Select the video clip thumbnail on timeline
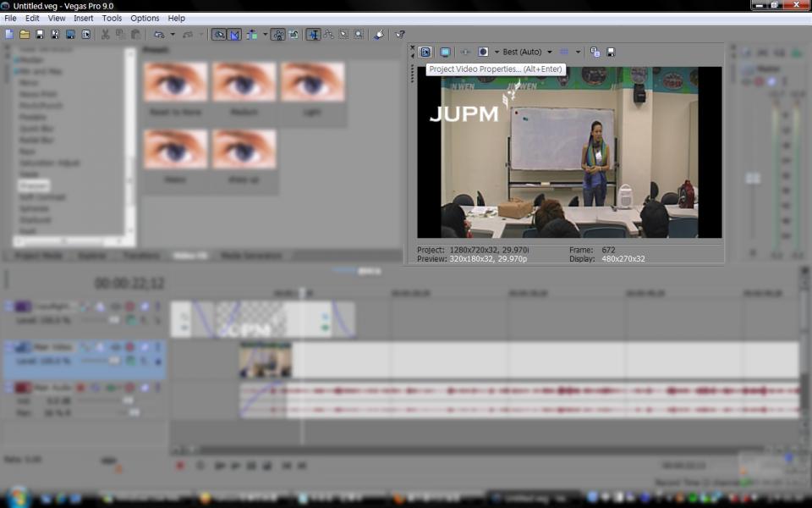 (265, 361)
